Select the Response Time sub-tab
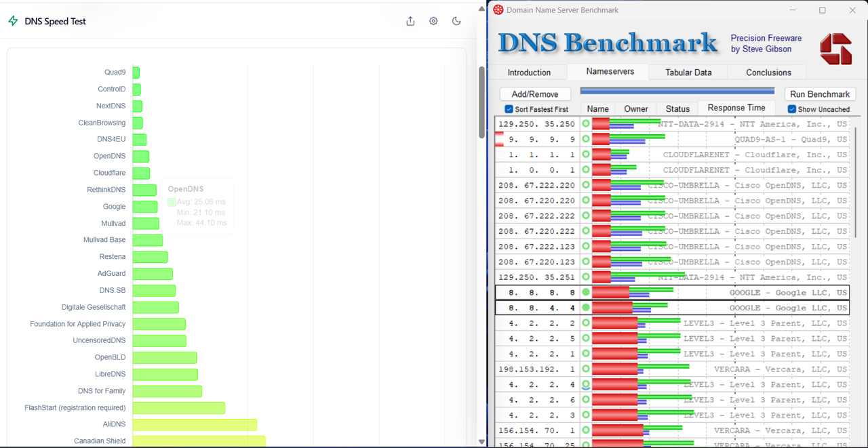 click(x=736, y=108)
